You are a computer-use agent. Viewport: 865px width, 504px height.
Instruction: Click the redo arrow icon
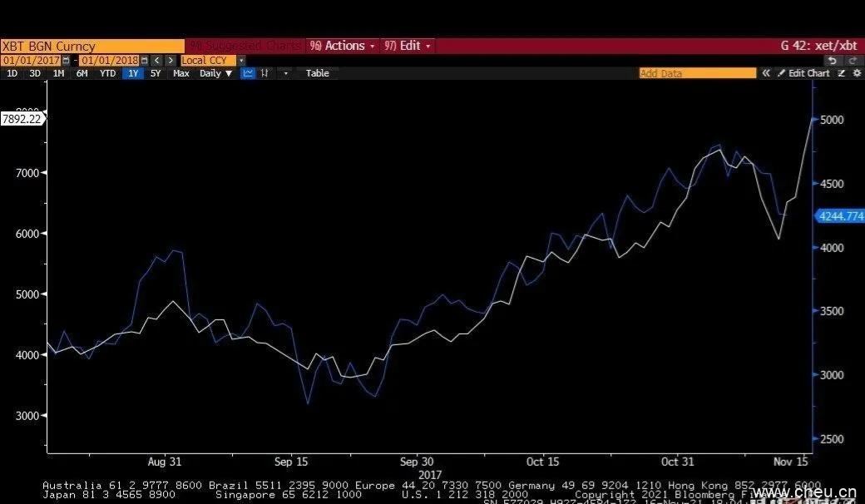852,61
